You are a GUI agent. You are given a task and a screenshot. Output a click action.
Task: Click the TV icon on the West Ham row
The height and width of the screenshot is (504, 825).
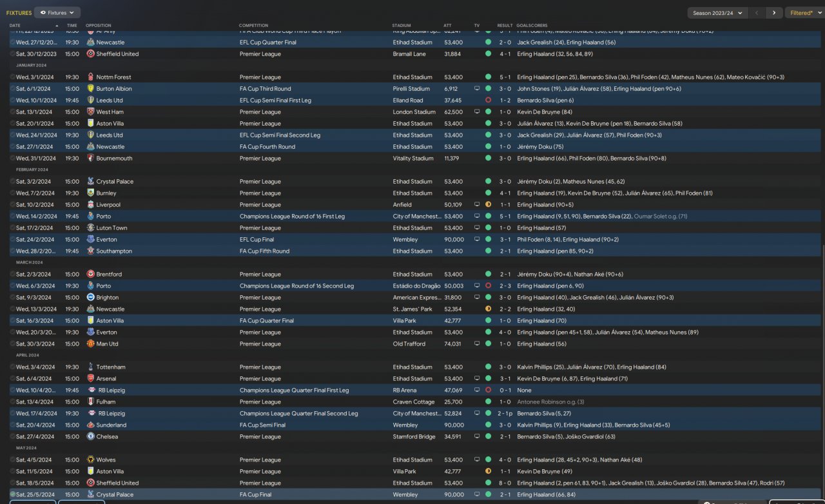click(477, 112)
